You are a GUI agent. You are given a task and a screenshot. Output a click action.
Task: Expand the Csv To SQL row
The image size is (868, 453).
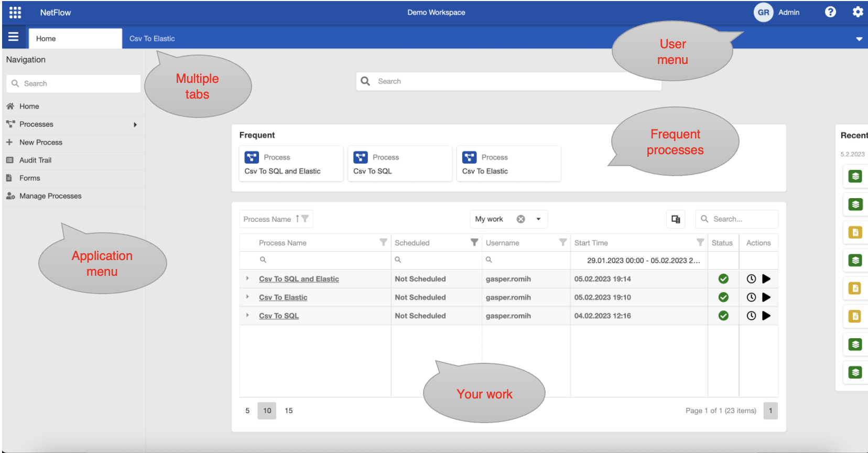247,315
